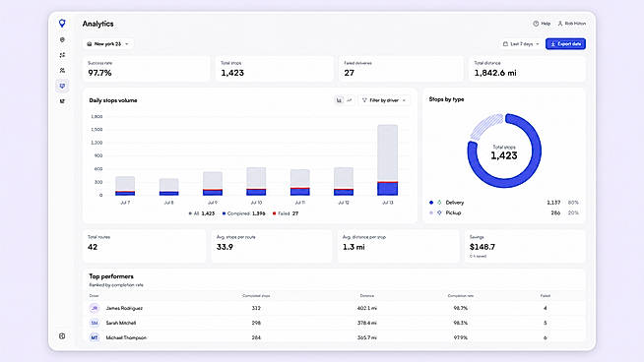The image size is (644, 362).
Task: Click the Driver column header
Action: [95, 295]
